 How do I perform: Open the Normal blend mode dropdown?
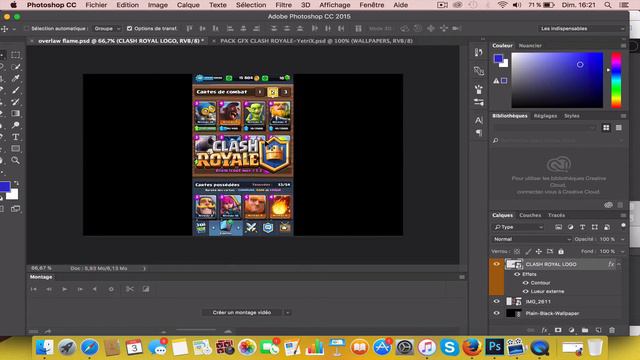click(x=531, y=239)
